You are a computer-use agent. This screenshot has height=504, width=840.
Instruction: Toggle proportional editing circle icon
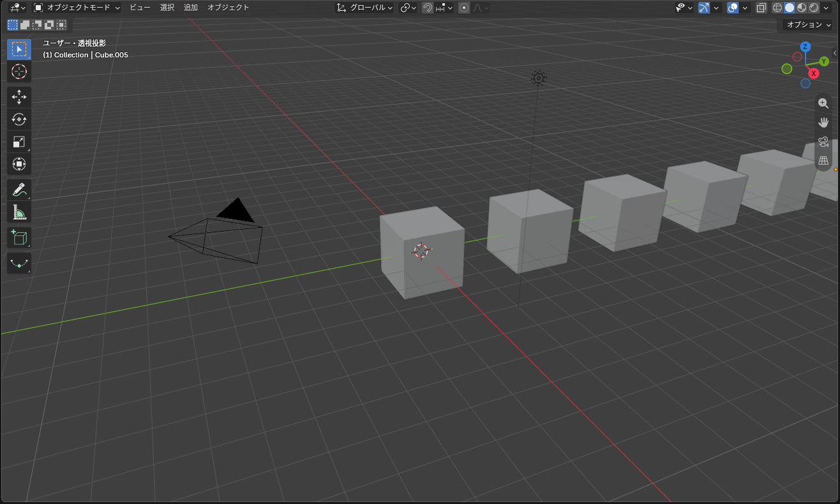[x=464, y=8]
